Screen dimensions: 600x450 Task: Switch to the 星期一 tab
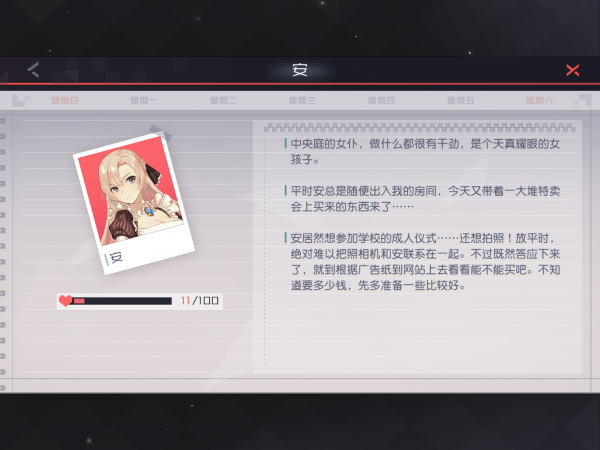(144, 101)
